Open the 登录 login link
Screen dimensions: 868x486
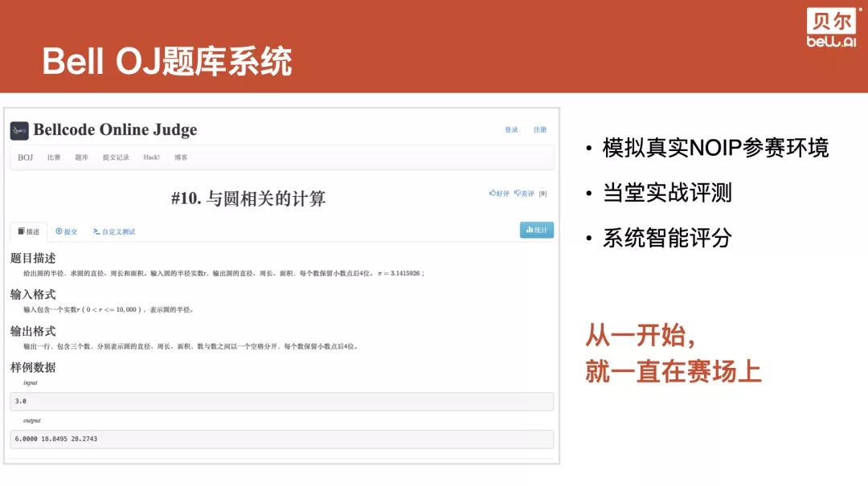511,129
